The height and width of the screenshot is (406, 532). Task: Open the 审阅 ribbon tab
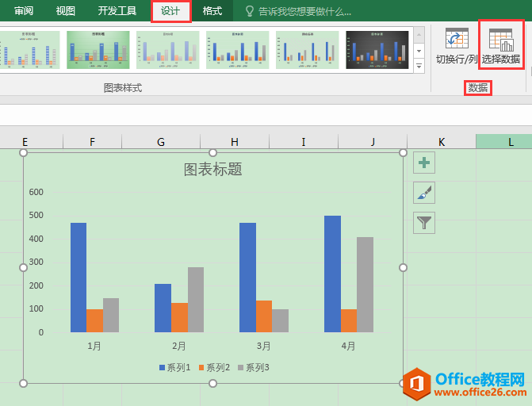click(x=24, y=11)
